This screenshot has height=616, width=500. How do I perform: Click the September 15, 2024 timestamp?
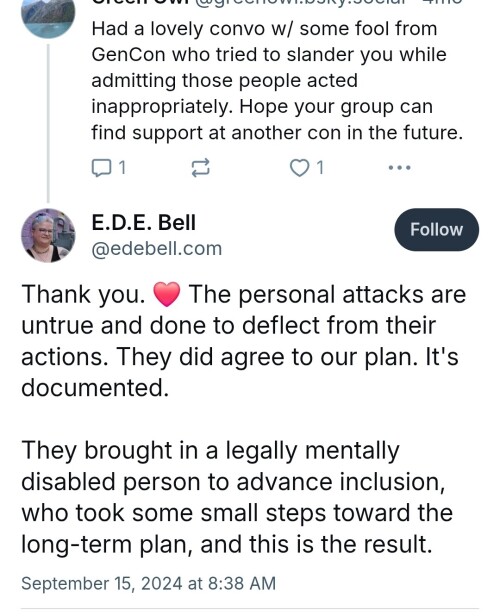148,583
